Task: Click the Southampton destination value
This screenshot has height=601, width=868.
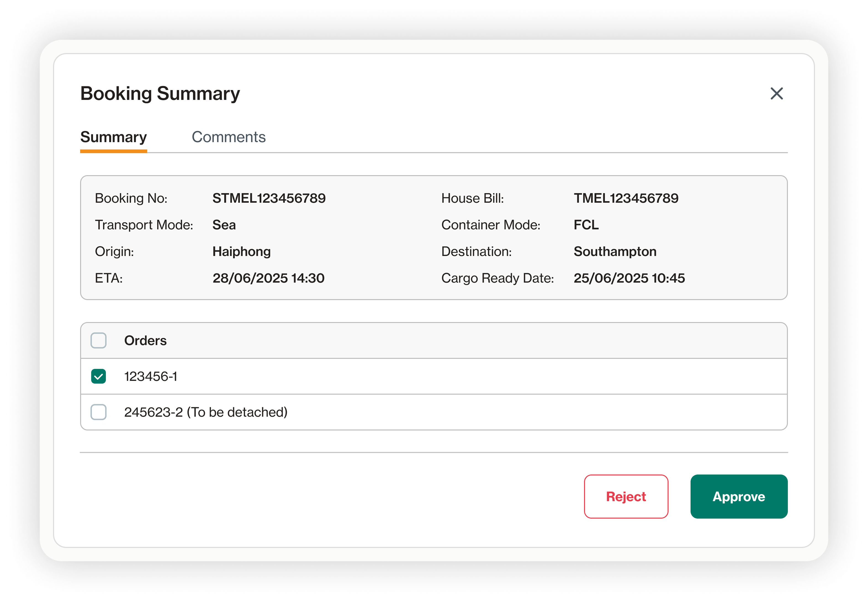Action: [615, 252]
